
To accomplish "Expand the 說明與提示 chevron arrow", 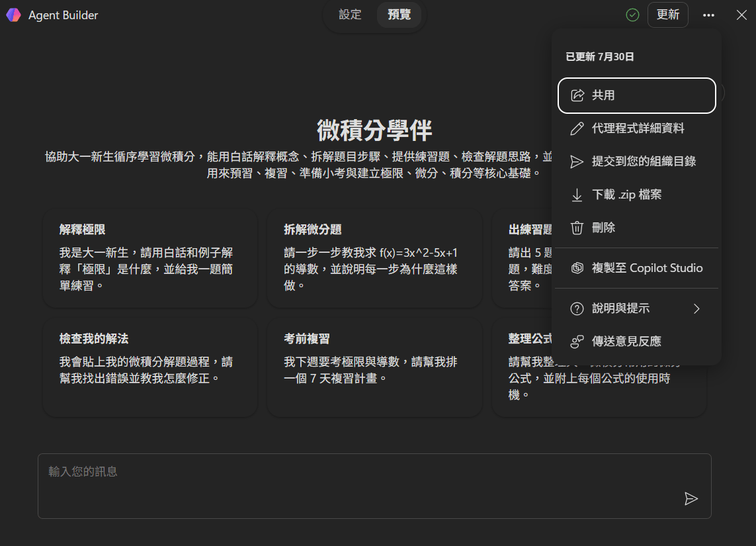I will tap(696, 308).
